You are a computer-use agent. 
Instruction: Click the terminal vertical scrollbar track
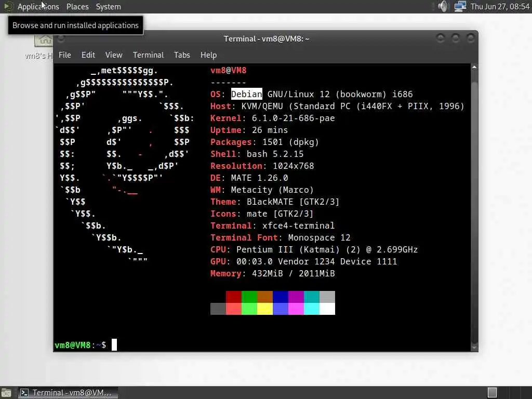474,207
